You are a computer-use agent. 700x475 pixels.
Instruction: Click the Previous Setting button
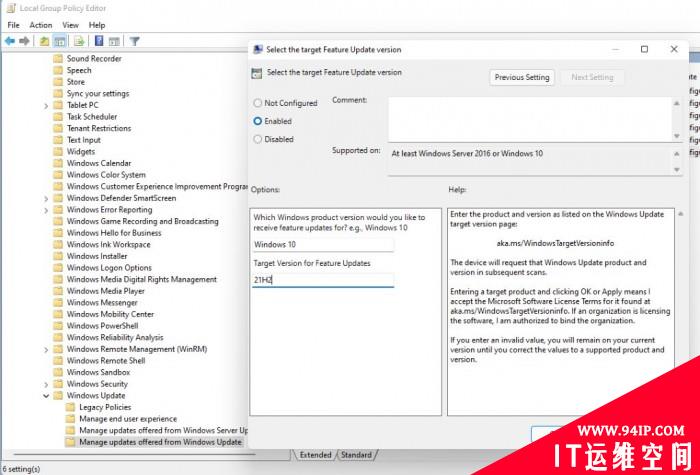pyautogui.click(x=522, y=77)
